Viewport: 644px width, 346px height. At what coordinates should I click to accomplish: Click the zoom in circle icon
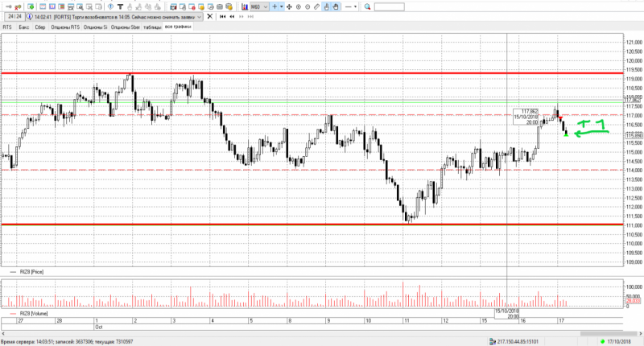pyautogui.click(x=299, y=6)
